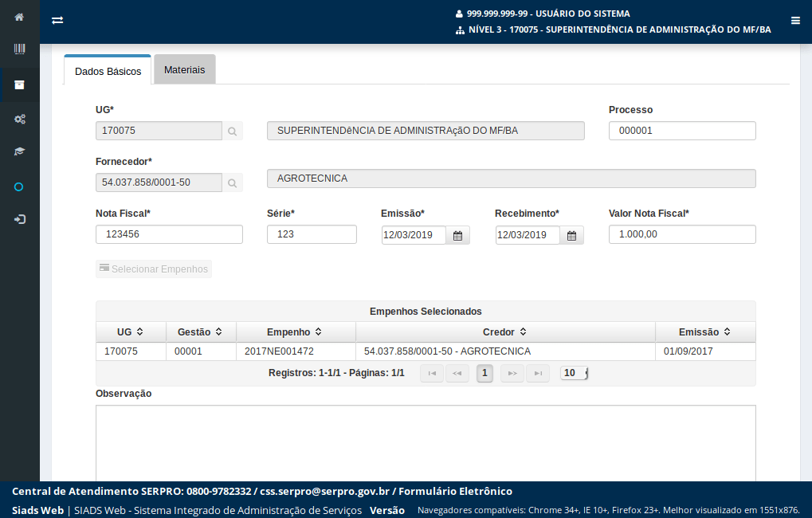812x518 pixels.
Task: Switch to the Materiais tab
Action: tap(184, 69)
